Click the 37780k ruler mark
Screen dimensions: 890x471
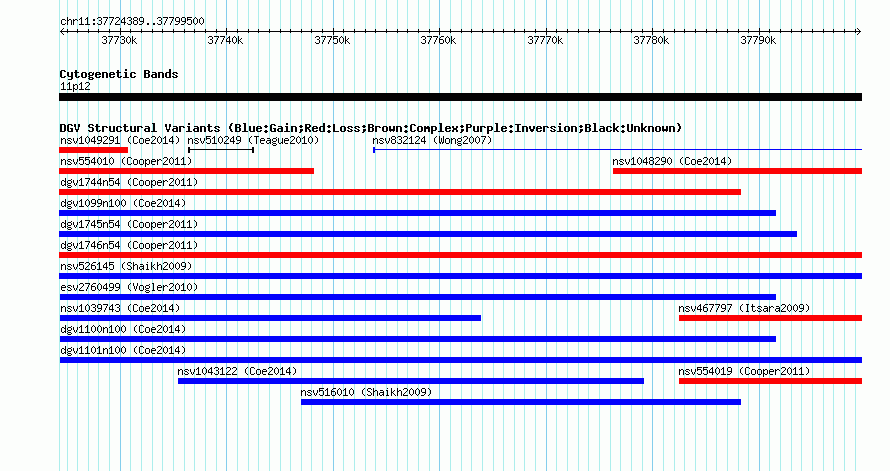(651, 40)
